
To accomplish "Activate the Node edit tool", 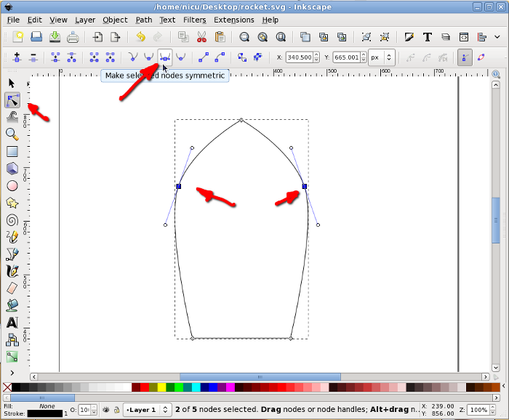I will point(12,100).
